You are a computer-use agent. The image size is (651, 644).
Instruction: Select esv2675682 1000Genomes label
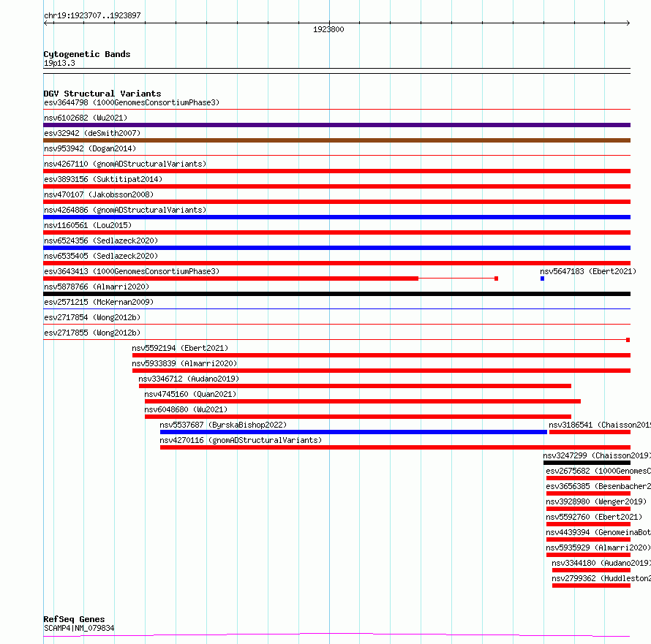click(x=598, y=471)
